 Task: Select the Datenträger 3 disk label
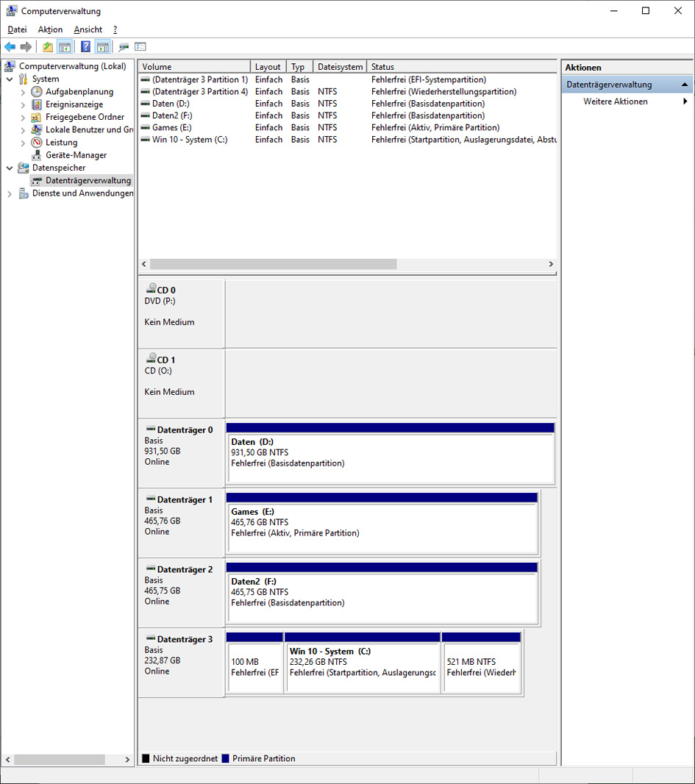click(181, 663)
